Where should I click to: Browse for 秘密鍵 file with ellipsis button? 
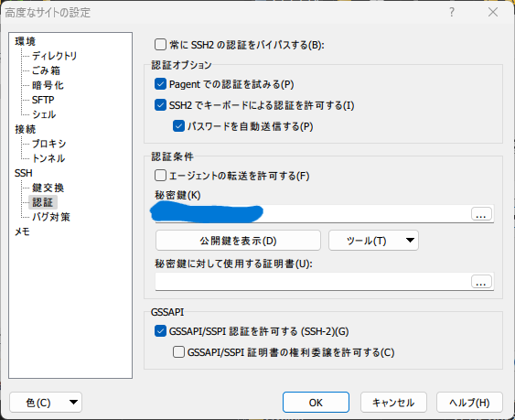tap(481, 213)
